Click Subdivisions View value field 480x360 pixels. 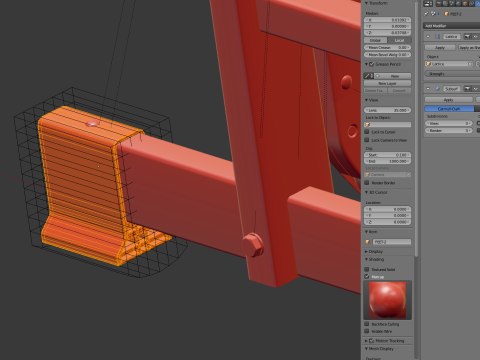tap(449, 123)
